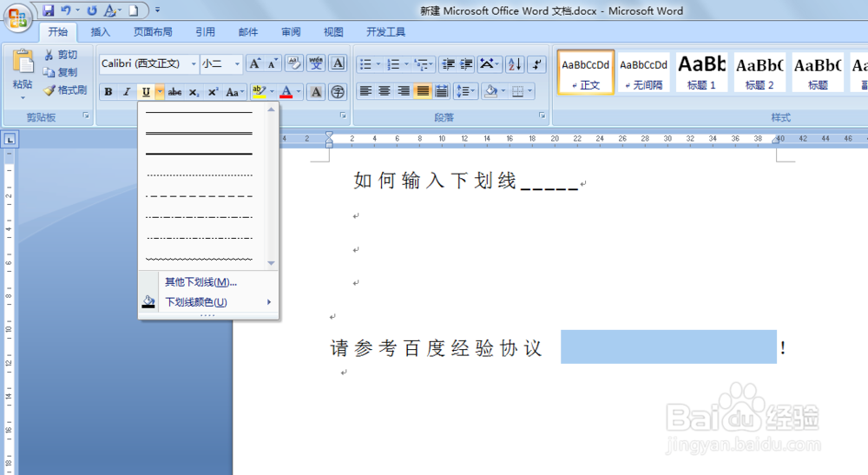
Task: Switch to the 视图 tab
Action: 333,32
